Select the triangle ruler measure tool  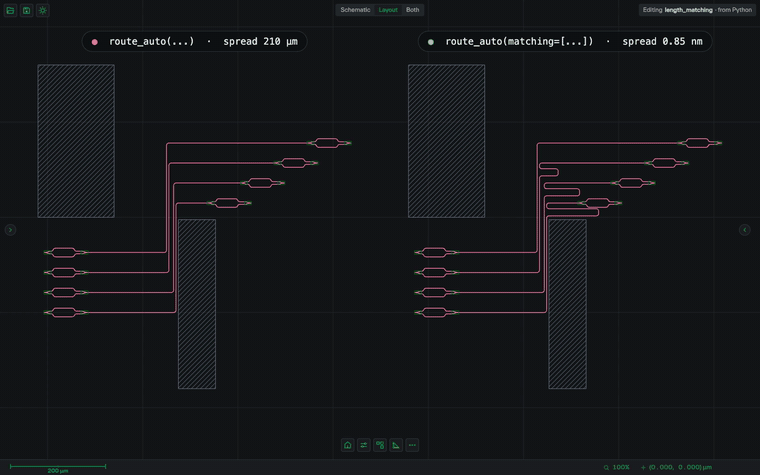(396, 445)
